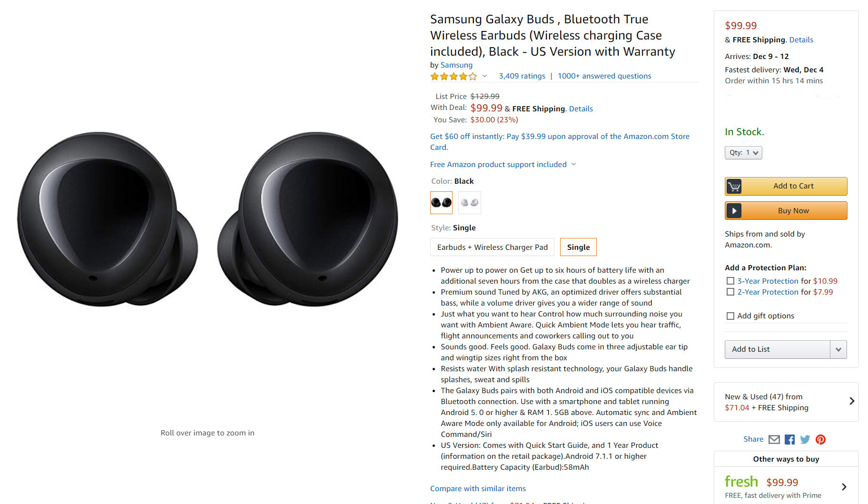Enable Add gift options checkbox
This screenshot has height=504, width=868.
[x=730, y=316]
